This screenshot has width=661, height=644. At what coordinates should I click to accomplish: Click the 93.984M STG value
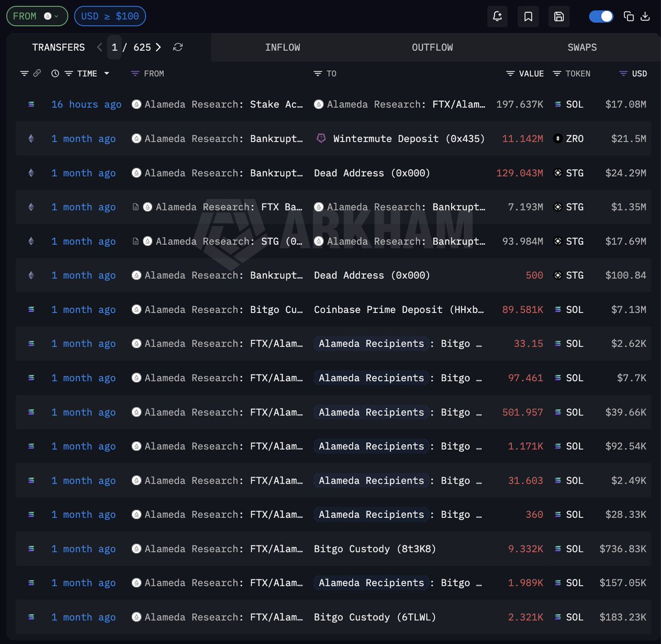click(523, 241)
